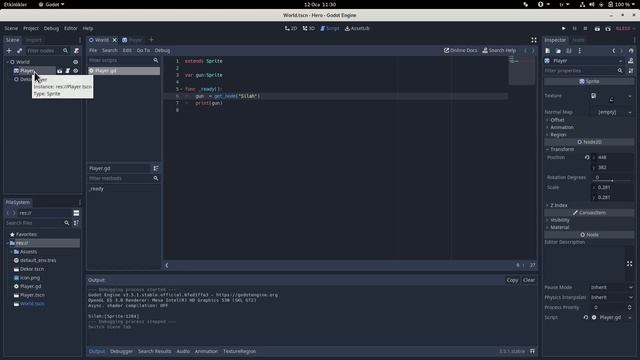This screenshot has width=640, height=360.
Task: Play a custom scene
Action: (608, 29)
